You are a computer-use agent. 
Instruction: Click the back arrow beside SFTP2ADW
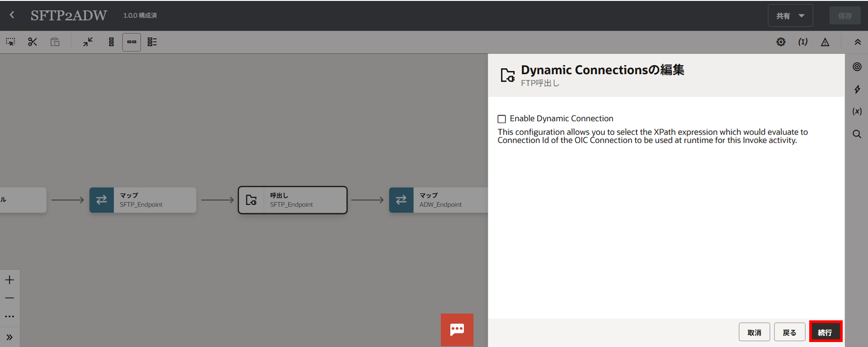tap(12, 15)
